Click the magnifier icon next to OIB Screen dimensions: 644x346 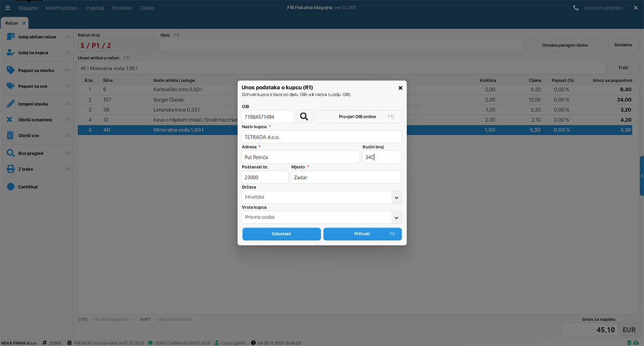coord(304,116)
